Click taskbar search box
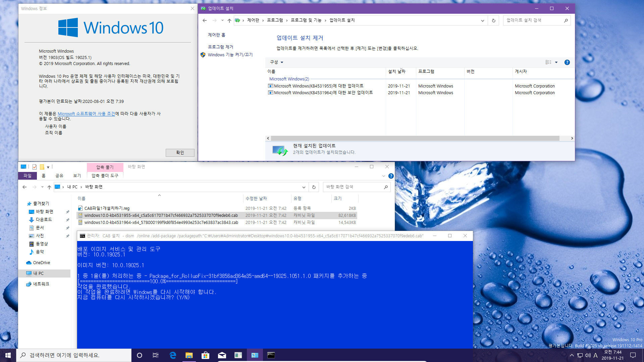The height and width of the screenshot is (362, 644). pos(74,355)
